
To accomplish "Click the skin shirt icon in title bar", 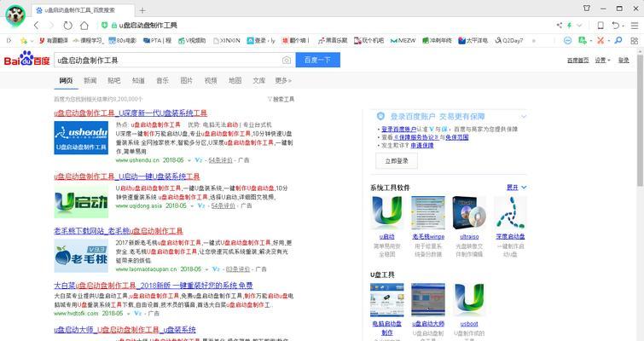I will coord(587,9).
